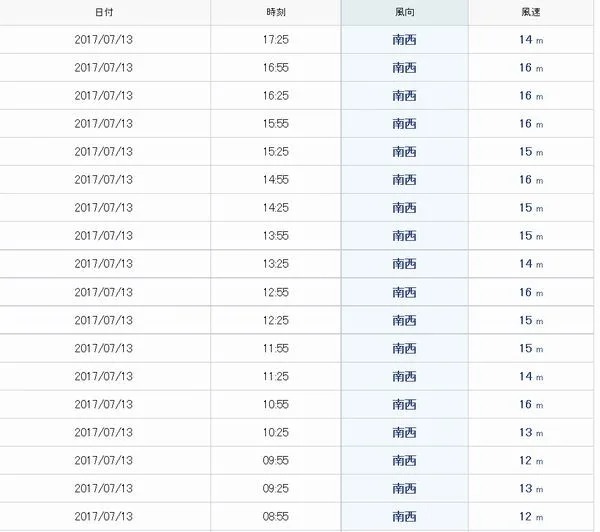Select the 16:25 time cell
The height and width of the screenshot is (532, 600).
pos(276,96)
